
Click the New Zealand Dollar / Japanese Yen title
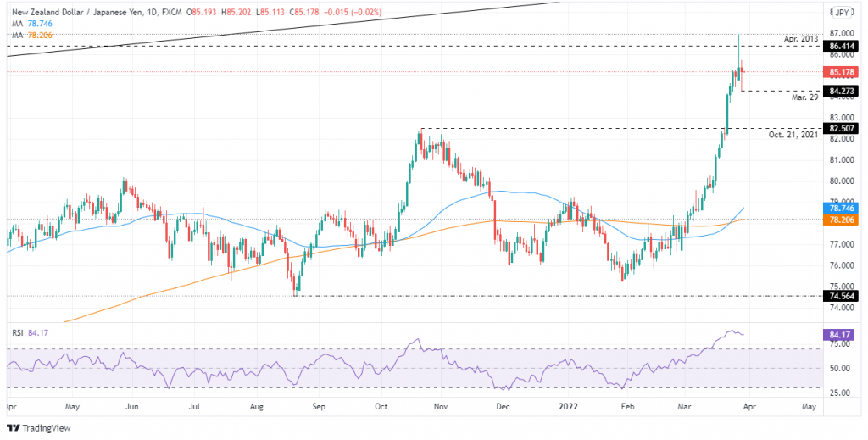(x=75, y=12)
